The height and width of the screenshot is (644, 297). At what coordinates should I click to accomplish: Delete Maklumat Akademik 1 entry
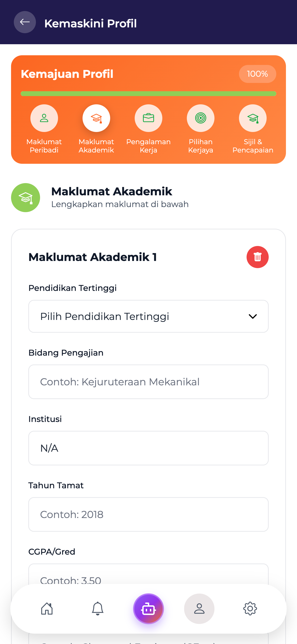click(257, 257)
